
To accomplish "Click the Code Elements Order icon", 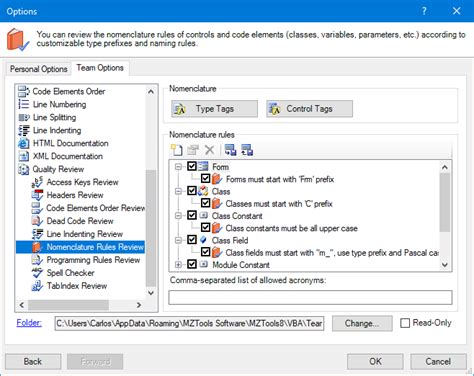I will pos(24,91).
